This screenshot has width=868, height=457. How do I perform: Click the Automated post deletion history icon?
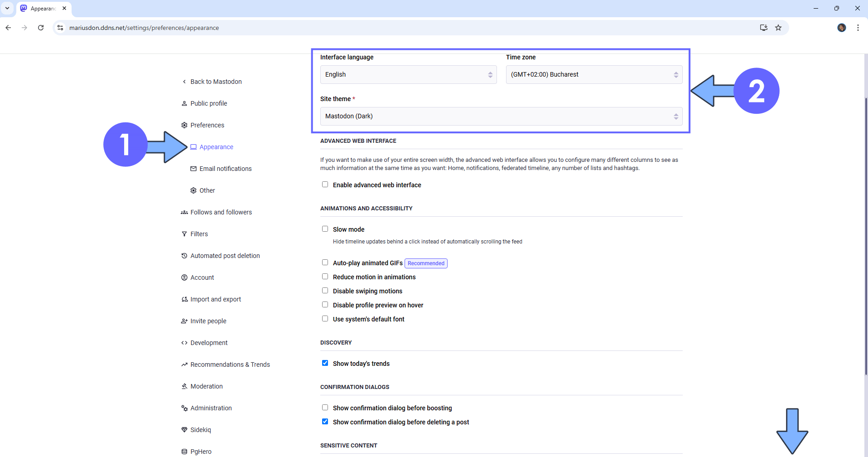point(184,256)
